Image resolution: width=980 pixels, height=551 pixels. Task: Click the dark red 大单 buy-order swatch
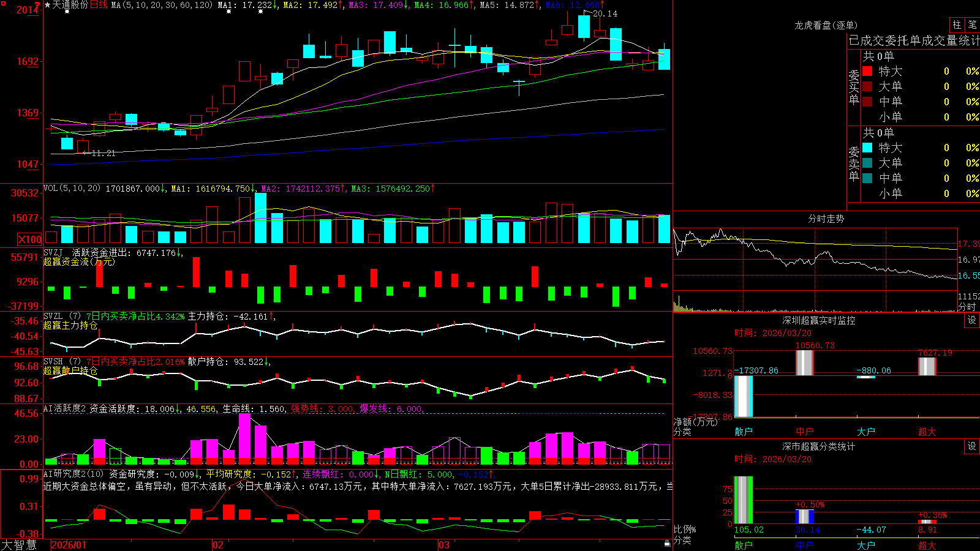tap(867, 86)
